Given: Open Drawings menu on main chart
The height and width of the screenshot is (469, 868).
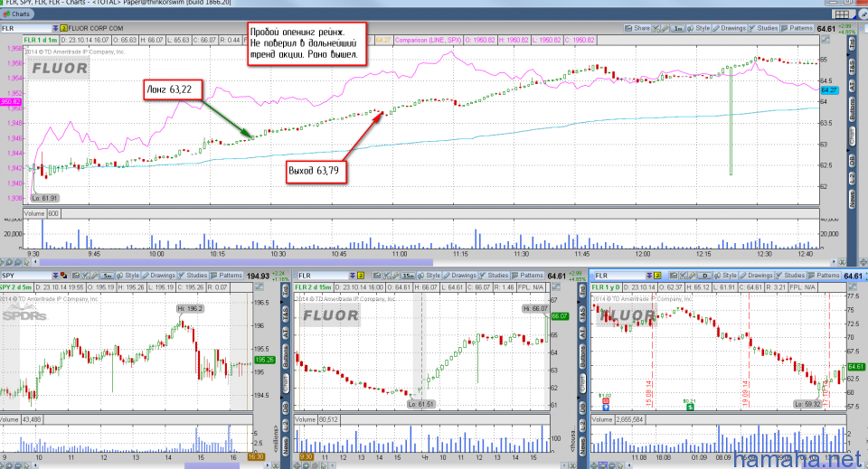Looking at the screenshot, I should (x=729, y=28).
